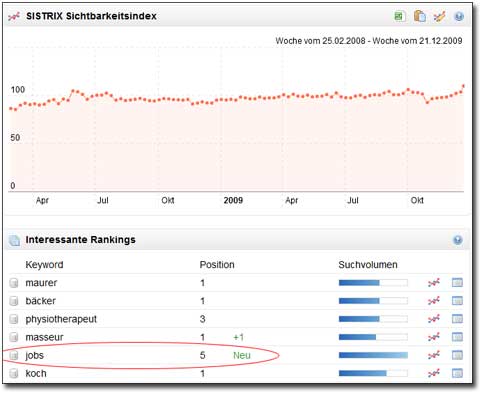This screenshot has width=480, height=397.
Task: Open SERP table icon for jobs
Action: click(x=457, y=355)
